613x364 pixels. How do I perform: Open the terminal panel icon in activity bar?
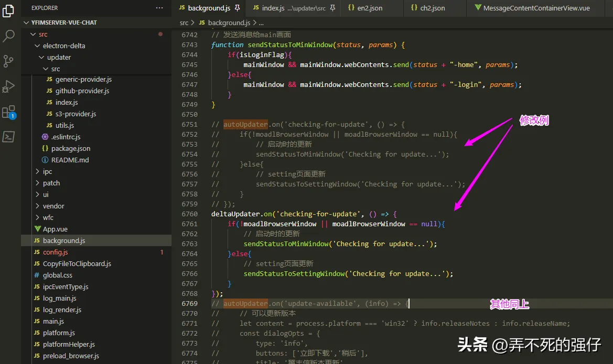pos(8,137)
